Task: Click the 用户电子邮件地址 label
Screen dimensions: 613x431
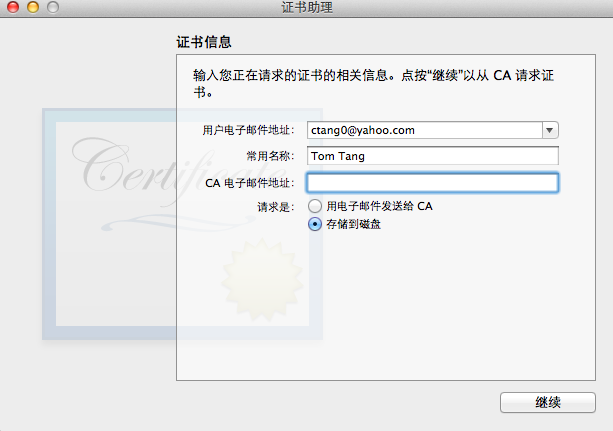Action: (x=248, y=130)
